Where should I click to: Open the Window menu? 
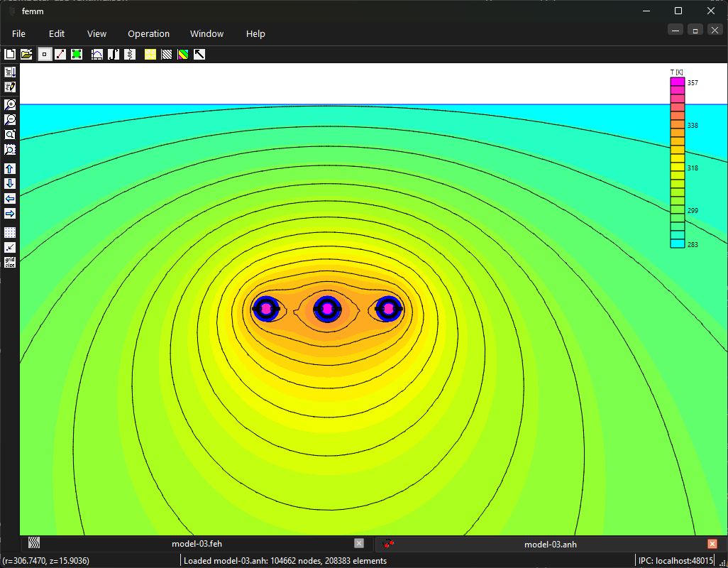[x=206, y=33]
